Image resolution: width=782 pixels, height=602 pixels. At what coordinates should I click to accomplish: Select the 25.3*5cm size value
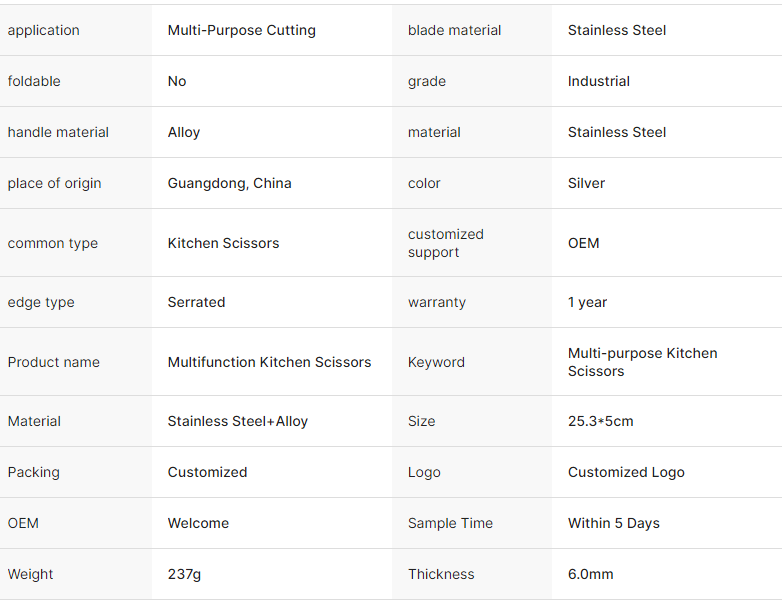pyautogui.click(x=600, y=421)
